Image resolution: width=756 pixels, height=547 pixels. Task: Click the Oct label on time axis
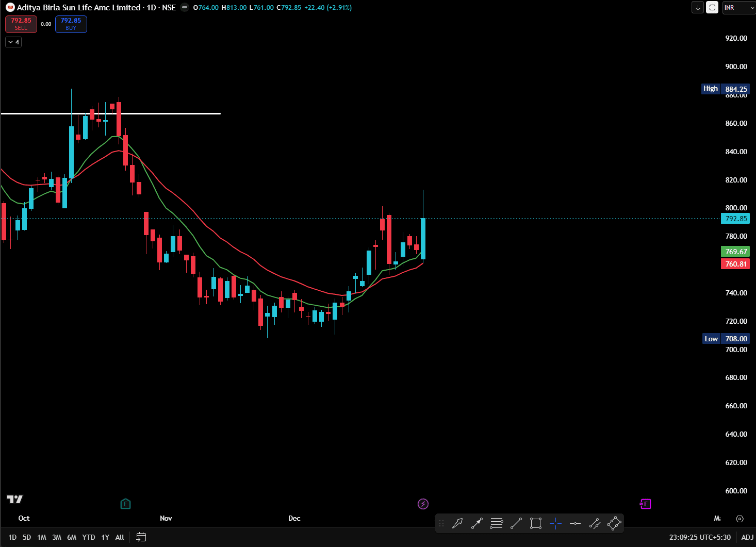coord(24,518)
